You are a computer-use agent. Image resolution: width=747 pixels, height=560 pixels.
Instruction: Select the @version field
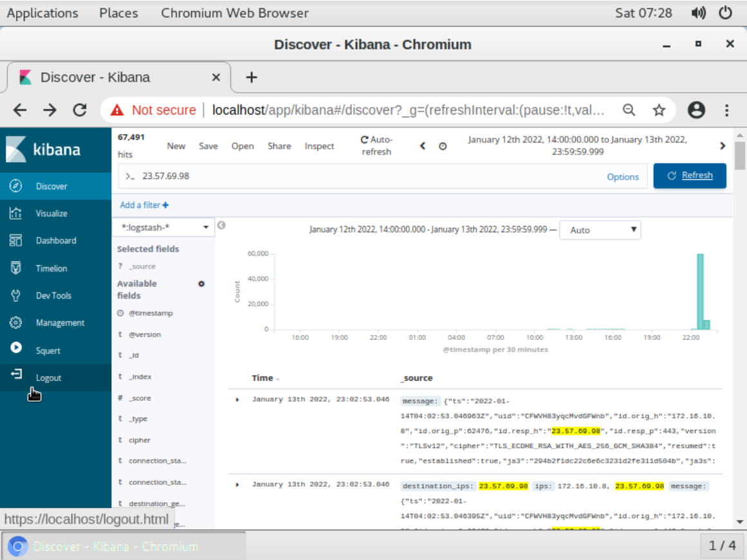pos(145,335)
